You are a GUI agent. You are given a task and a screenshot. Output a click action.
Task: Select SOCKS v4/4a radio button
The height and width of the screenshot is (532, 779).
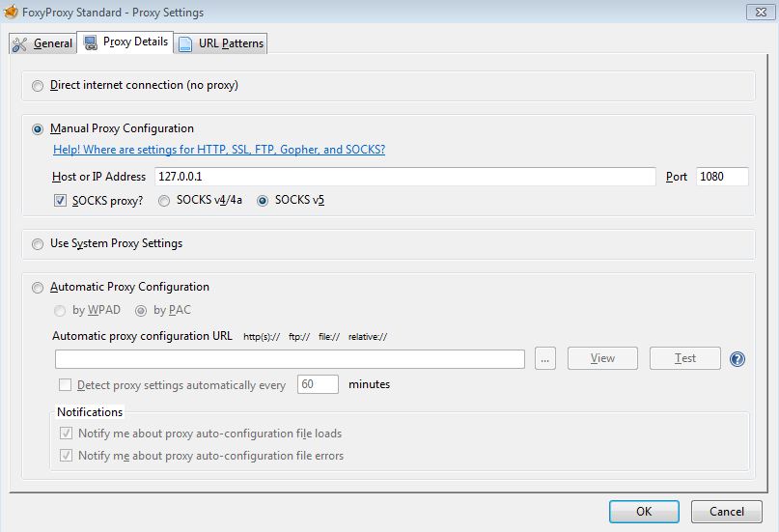[x=164, y=201]
